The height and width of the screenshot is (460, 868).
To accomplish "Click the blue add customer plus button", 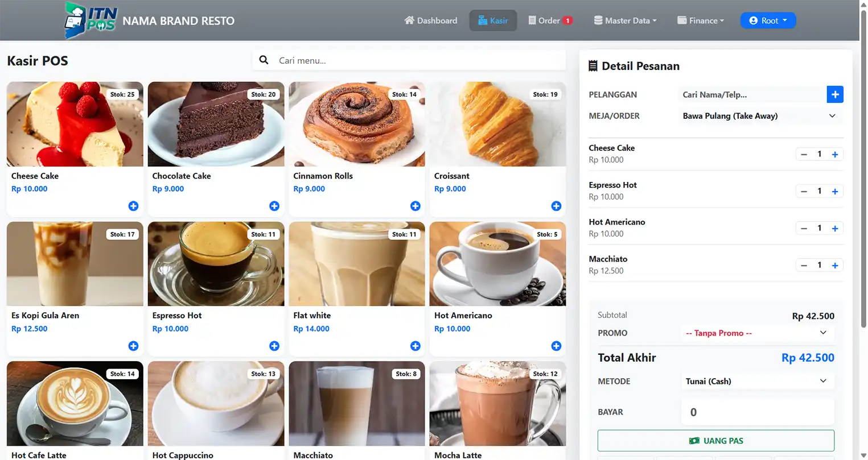I will [835, 94].
